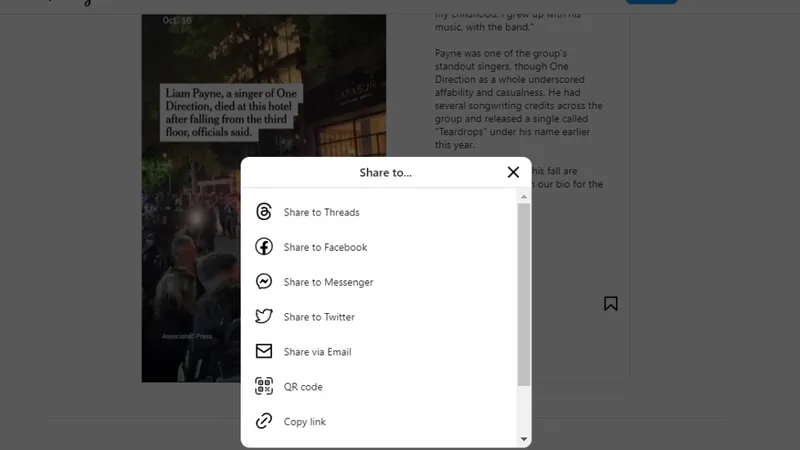Viewport: 800px width, 450px height.
Task: Save post with bookmark icon
Action: pos(611,304)
